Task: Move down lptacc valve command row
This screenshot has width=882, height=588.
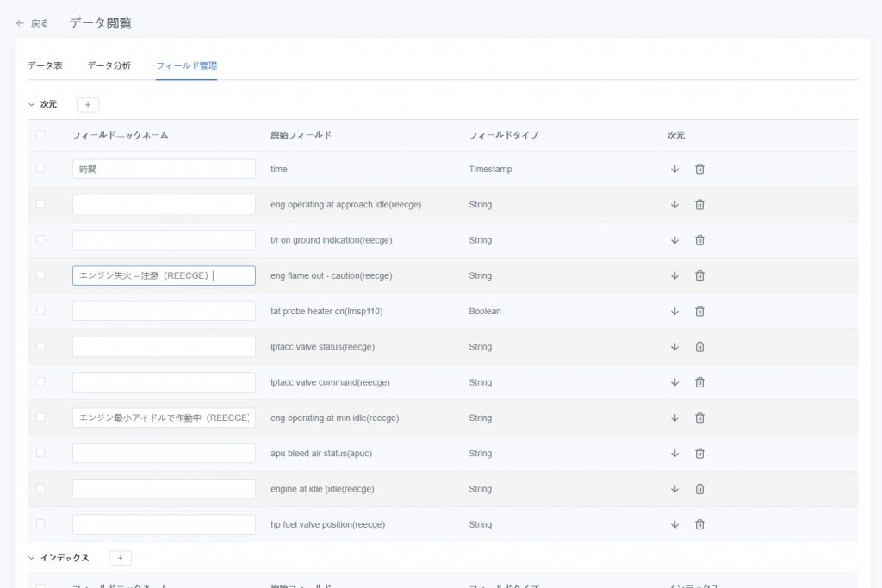Action: 674,382
